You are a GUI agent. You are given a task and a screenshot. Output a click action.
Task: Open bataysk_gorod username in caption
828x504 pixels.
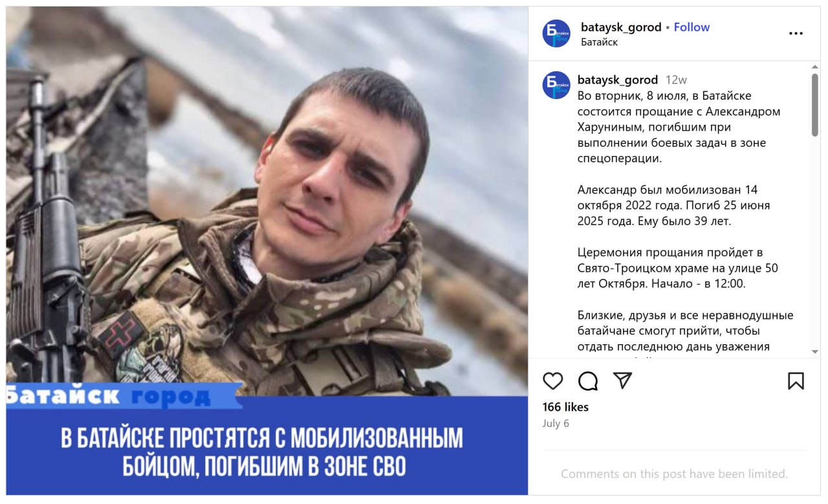618,80
